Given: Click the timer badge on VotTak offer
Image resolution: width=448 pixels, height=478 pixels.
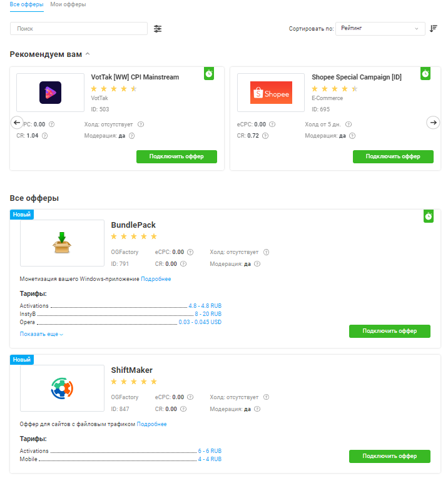Looking at the screenshot, I should tap(209, 73).
